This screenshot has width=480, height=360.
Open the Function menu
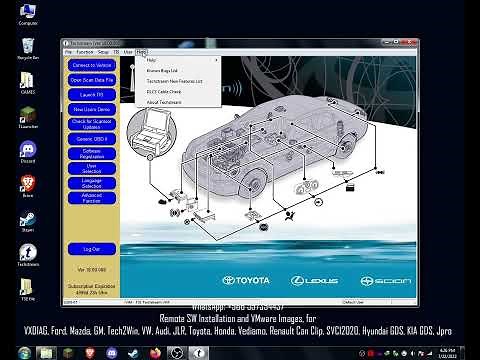[85, 52]
